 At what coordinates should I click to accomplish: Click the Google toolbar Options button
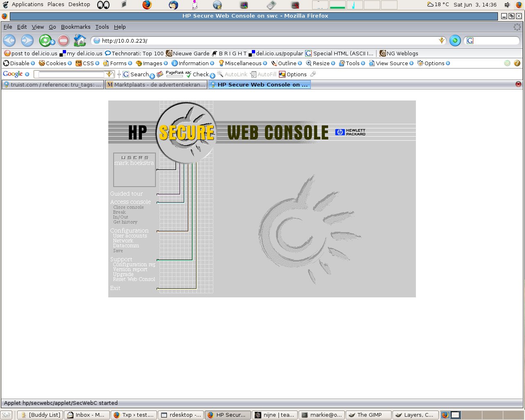pos(293,74)
